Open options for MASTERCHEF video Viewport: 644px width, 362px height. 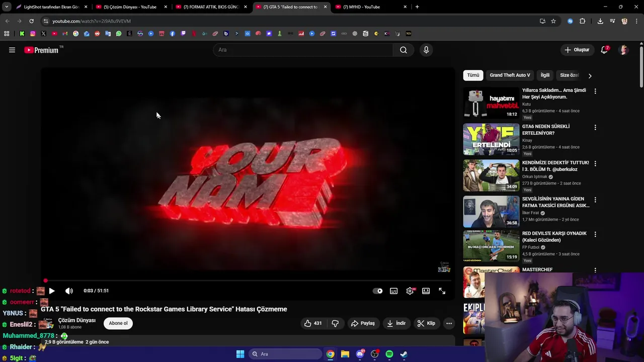595,270
